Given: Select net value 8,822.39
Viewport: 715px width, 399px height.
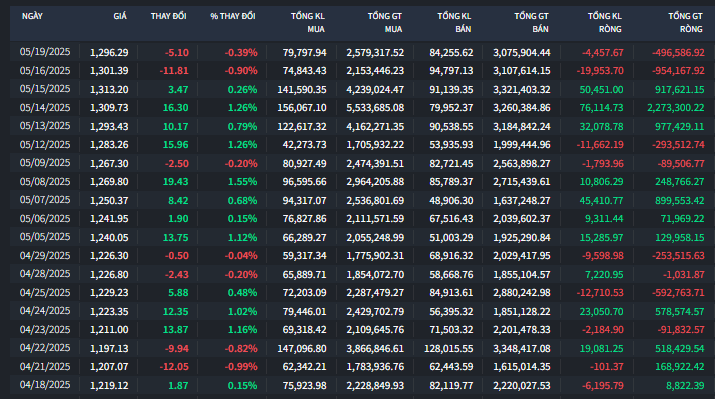Looking at the screenshot, I should click(685, 385).
